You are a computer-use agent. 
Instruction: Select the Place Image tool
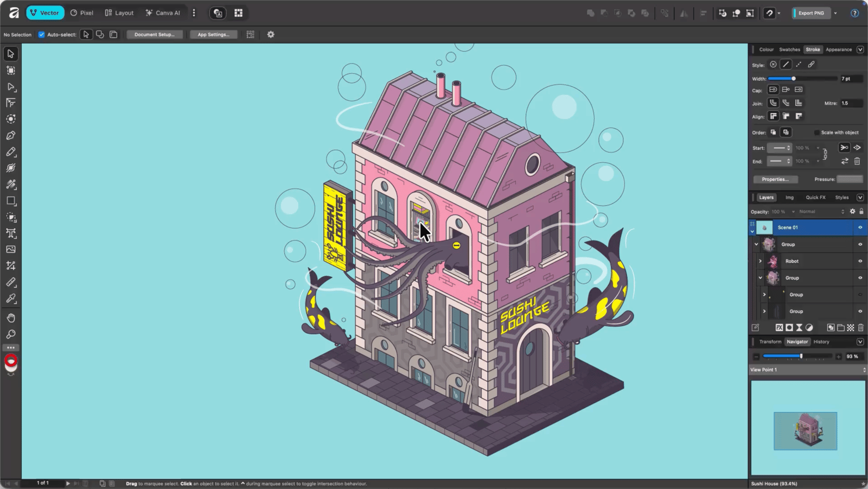click(x=11, y=250)
